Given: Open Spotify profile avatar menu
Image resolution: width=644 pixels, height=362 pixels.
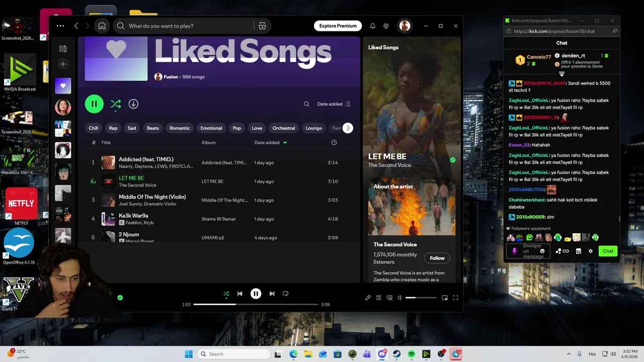Looking at the screenshot, I should click(405, 26).
